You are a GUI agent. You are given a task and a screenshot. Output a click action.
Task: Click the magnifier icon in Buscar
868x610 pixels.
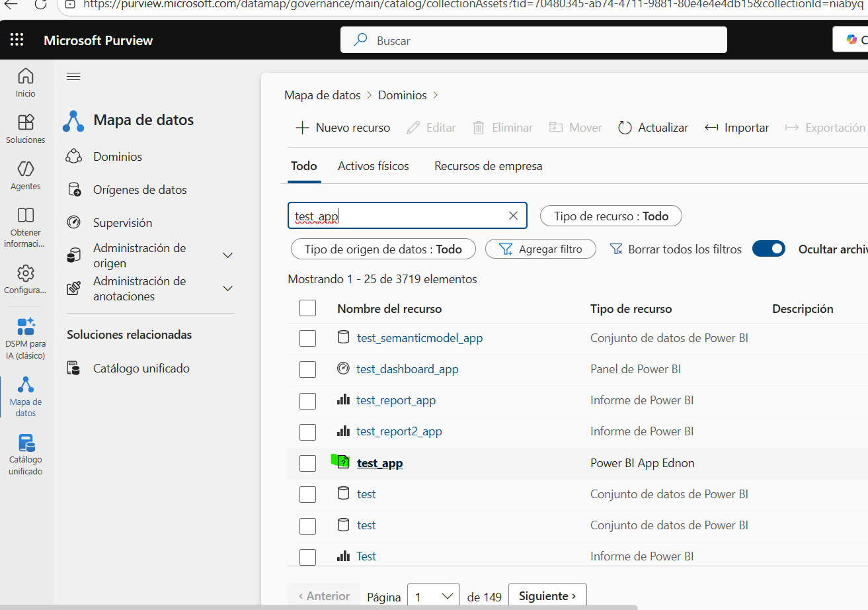point(360,40)
